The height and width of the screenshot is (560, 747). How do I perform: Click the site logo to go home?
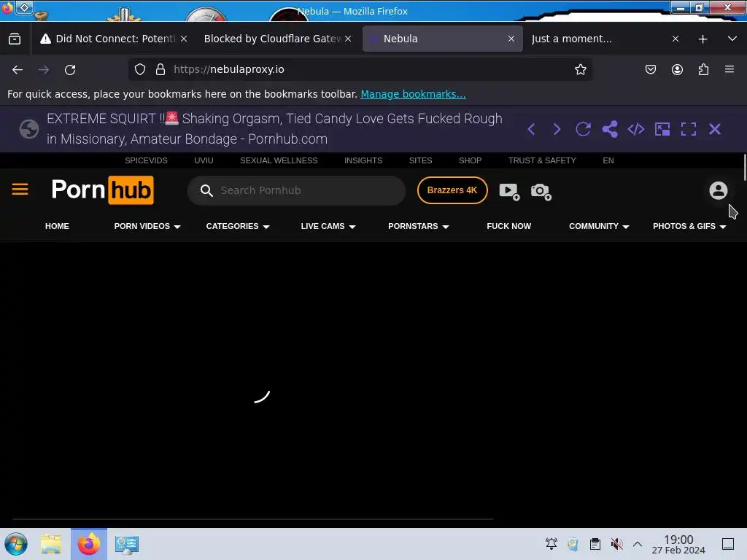tap(102, 190)
